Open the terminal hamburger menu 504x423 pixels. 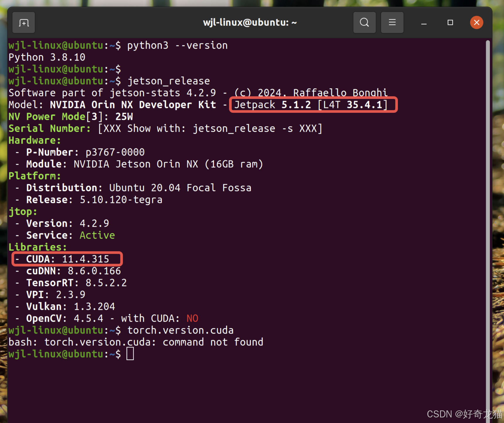[392, 23]
